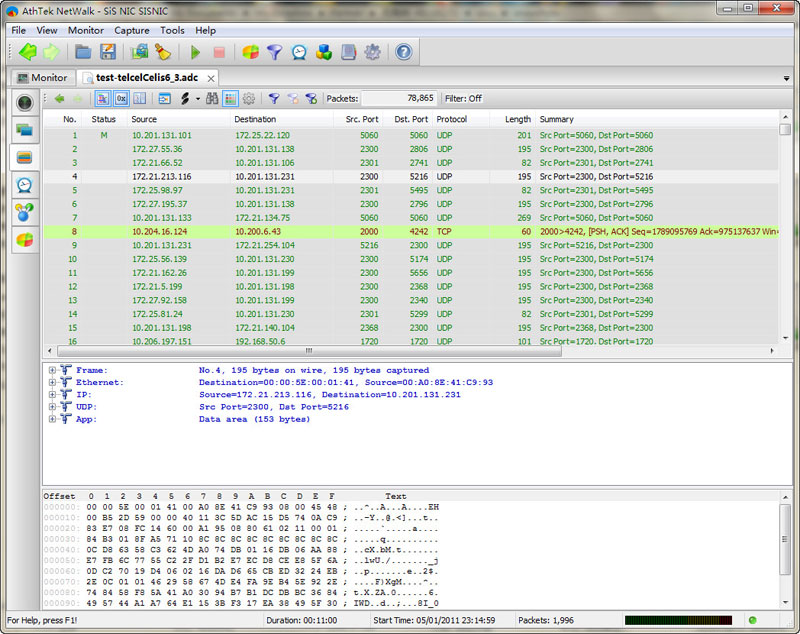Click the binoculars find packet icon

coord(212,99)
